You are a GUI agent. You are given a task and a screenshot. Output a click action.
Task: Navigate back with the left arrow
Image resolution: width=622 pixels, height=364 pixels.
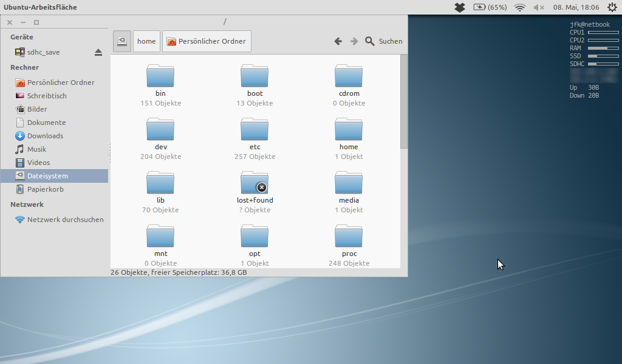[338, 41]
